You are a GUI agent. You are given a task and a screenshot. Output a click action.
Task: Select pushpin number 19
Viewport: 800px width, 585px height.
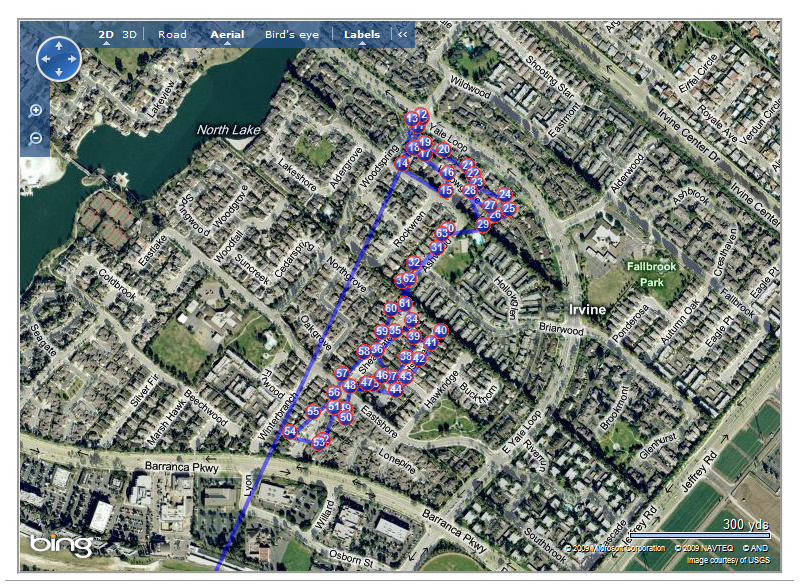[x=424, y=142]
